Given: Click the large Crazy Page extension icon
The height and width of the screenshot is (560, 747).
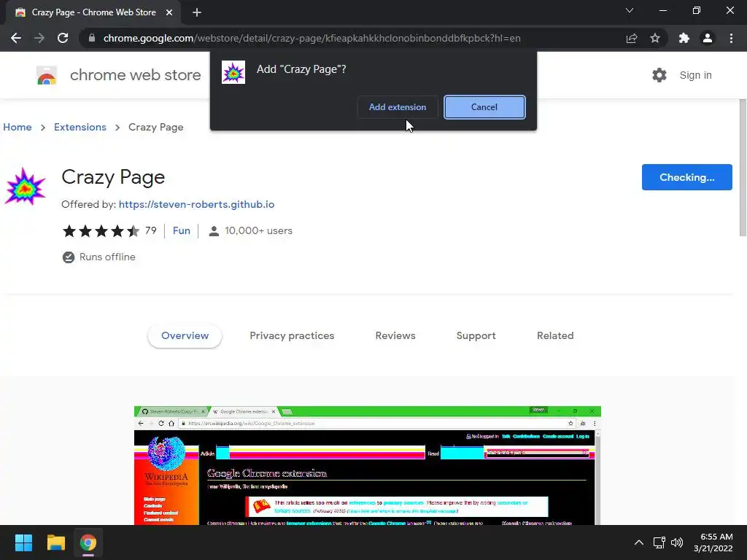Looking at the screenshot, I should point(25,186).
